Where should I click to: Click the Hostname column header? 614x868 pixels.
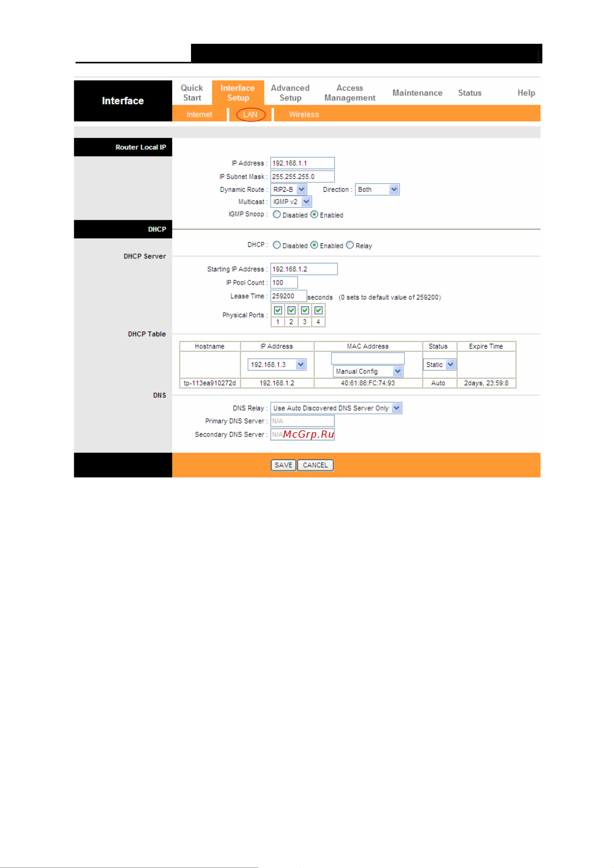click(210, 346)
